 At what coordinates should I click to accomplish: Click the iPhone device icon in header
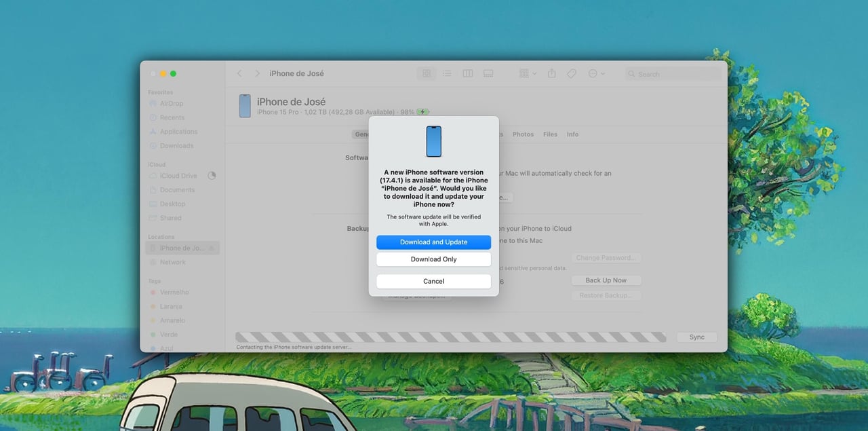[245, 106]
